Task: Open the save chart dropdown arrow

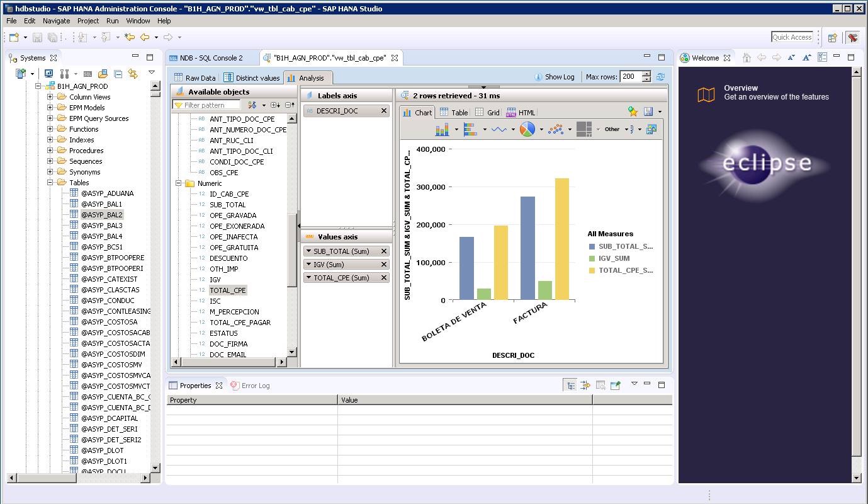Action: point(660,112)
